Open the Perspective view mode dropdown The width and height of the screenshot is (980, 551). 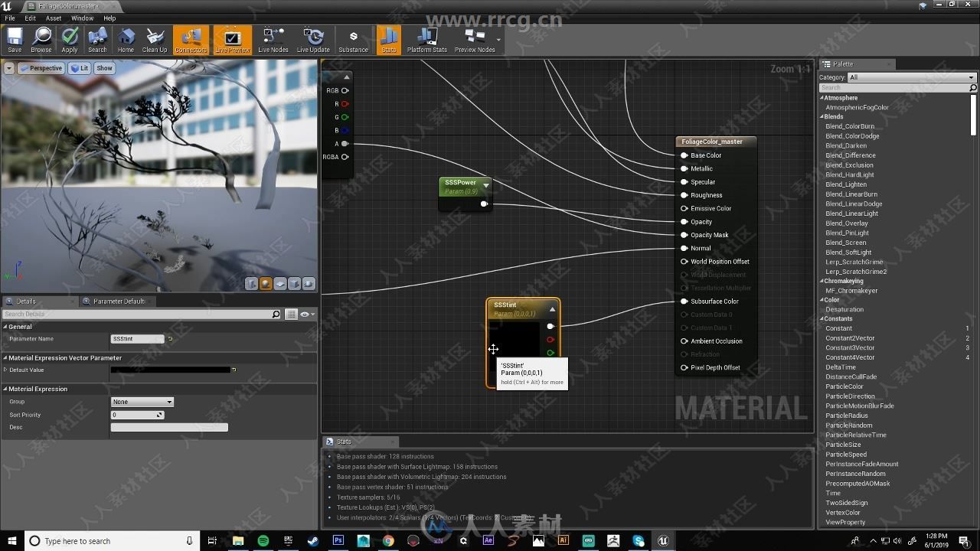pos(41,68)
